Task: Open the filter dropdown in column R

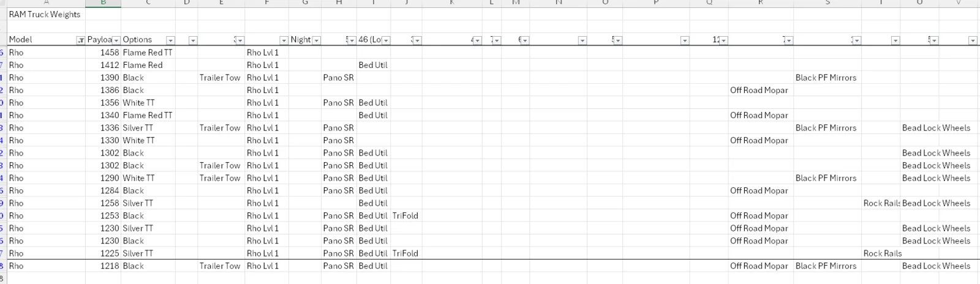Action: (788, 40)
